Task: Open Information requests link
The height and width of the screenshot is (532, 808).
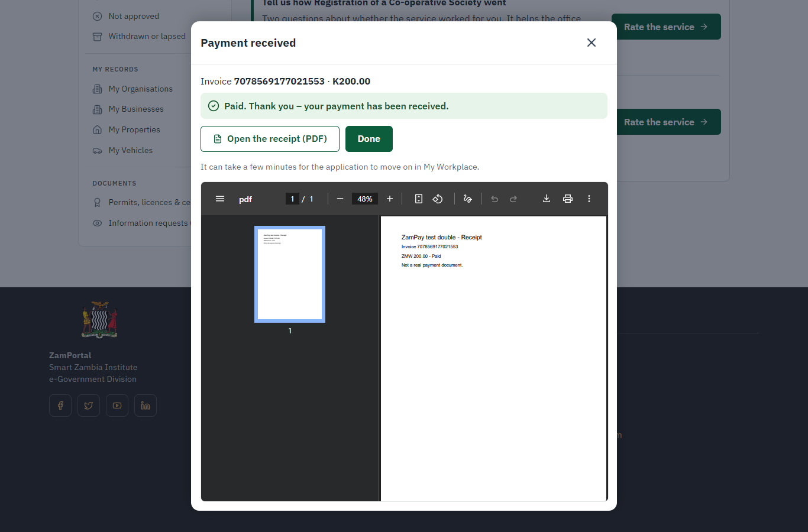Action: tap(141, 223)
